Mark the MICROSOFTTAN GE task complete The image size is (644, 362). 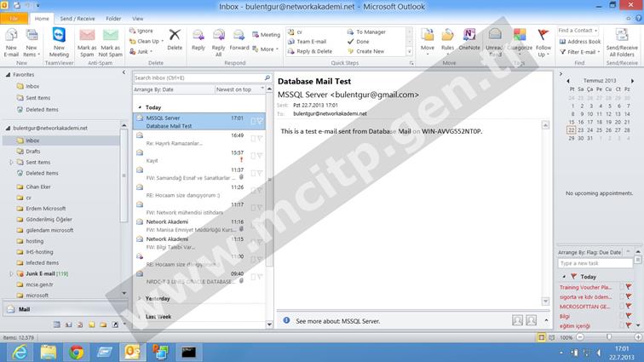[x=629, y=306]
